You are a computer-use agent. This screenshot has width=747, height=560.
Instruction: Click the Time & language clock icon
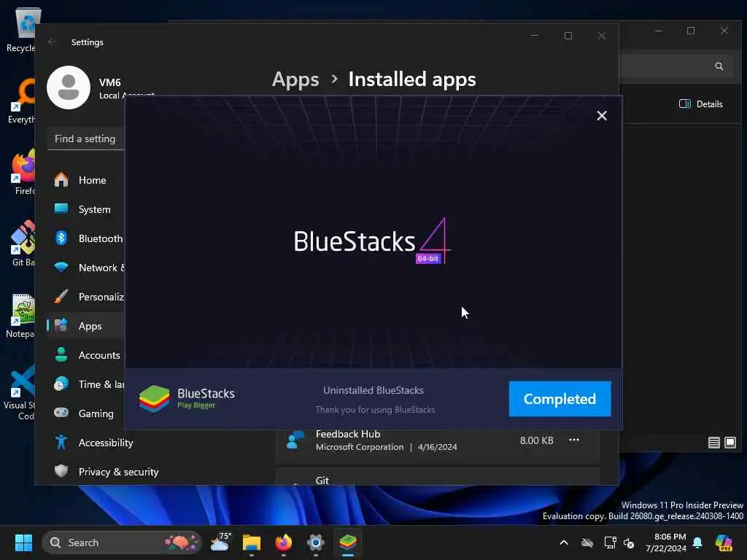point(61,384)
